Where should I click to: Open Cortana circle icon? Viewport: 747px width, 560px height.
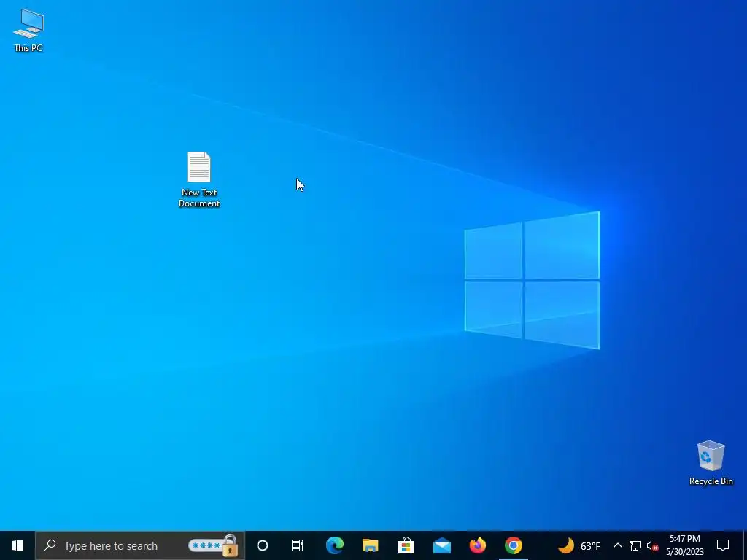[263, 545]
